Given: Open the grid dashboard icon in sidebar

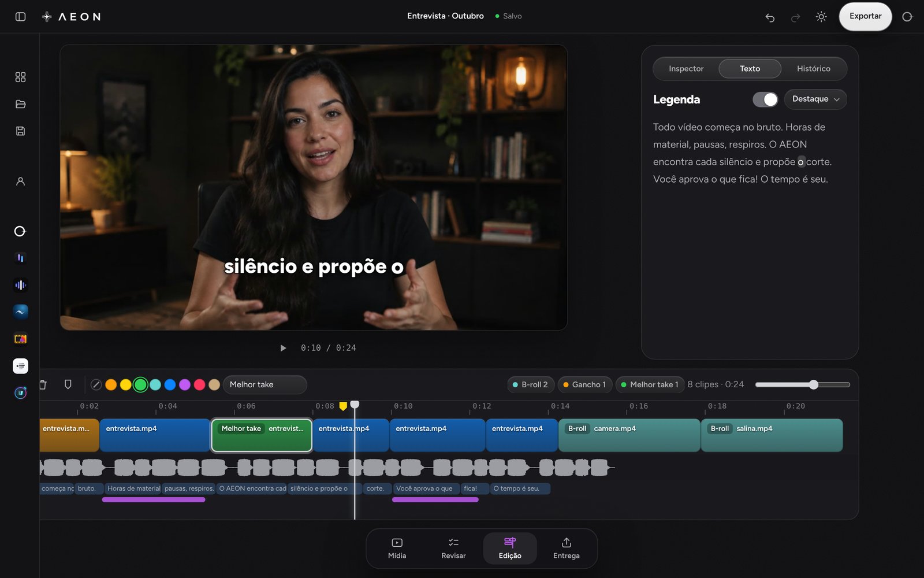Looking at the screenshot, I should (x=20, y=77).
